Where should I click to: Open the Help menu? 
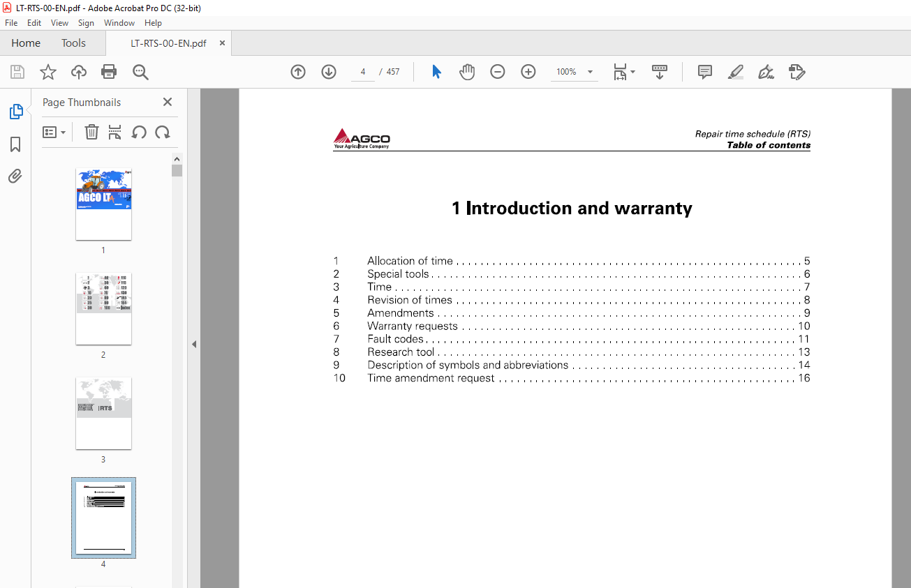pyautogui.click(x=153, y=23)
